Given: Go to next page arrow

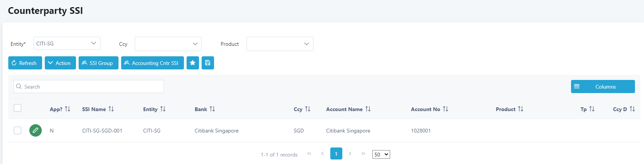Looking at the screenshot, I should point(350,154).
